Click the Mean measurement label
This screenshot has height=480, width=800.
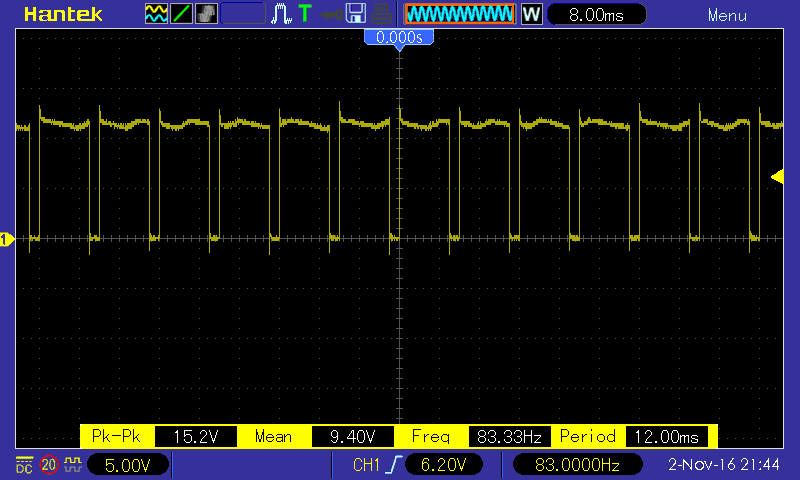pos(273,437)
